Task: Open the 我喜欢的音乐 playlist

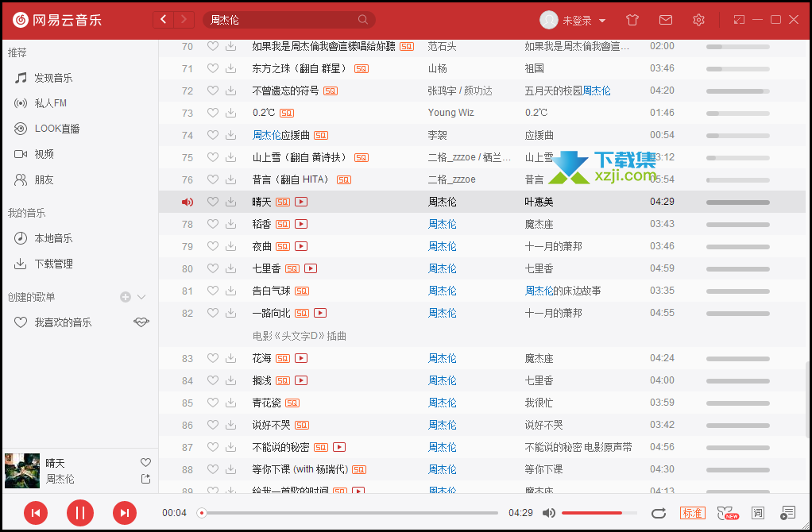Action: pyautogui.click(x=64, y=322)
